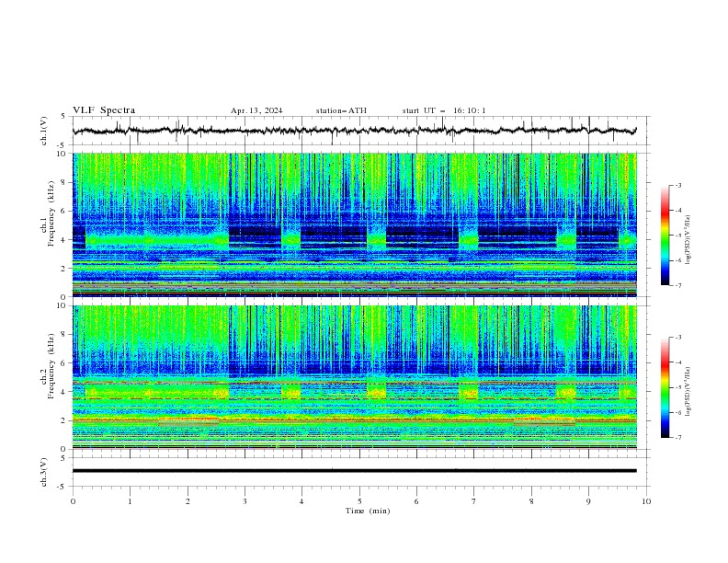The image size is (728, 563).
Task: Click the time axis tick label "2"
Action: (188, 501)
